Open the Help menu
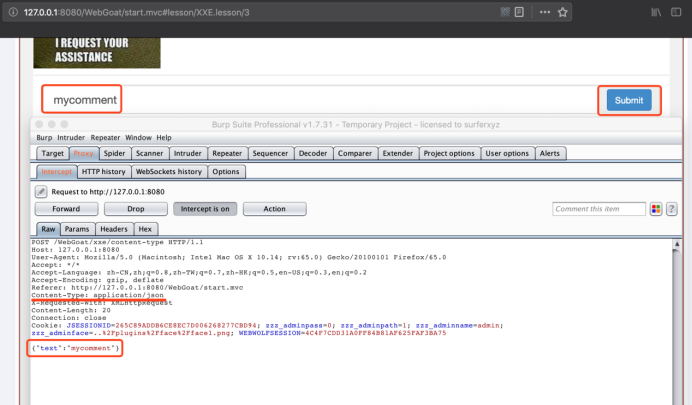 pyautogui.click(x=163, y=138)
